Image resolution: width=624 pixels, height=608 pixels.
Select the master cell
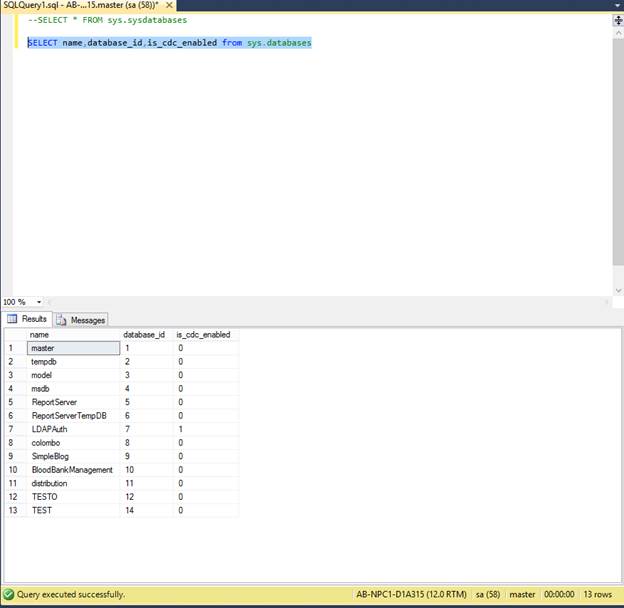coord(73,348)
